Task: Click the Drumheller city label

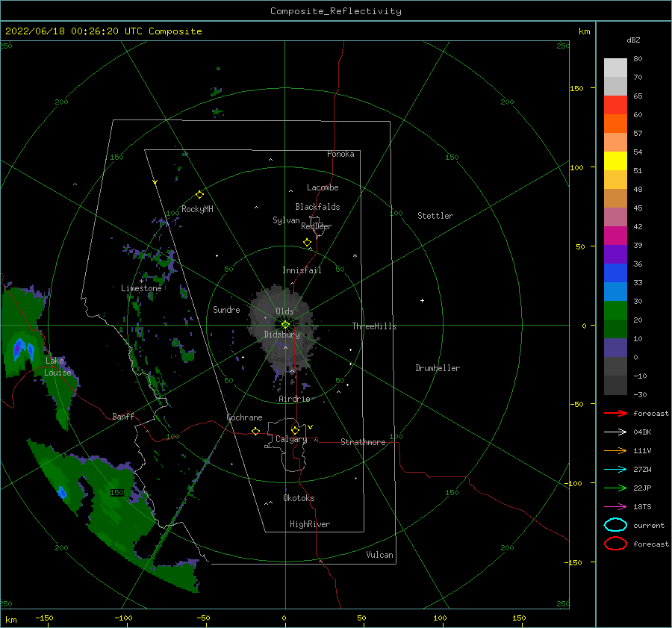Action: (x=438, y=368)
